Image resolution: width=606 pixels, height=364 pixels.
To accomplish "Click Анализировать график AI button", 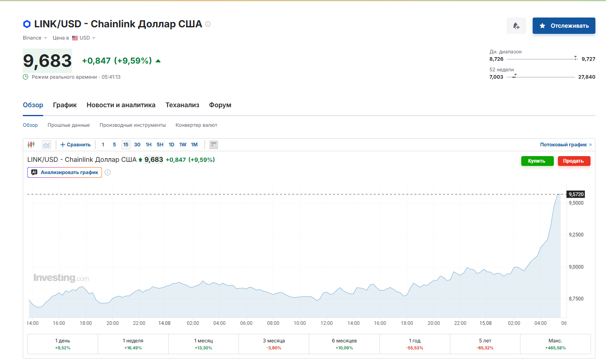I will (65, 172).
